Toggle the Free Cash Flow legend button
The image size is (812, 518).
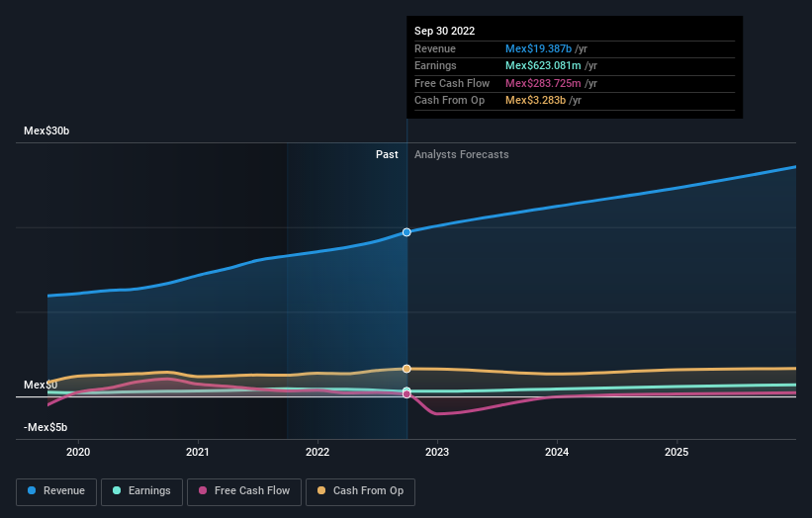click(244, 491)
